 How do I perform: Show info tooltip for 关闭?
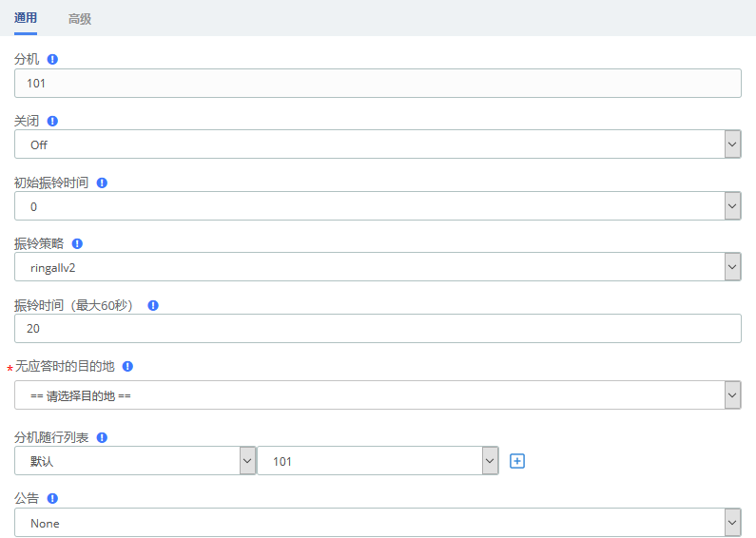[x=52, y=121]
